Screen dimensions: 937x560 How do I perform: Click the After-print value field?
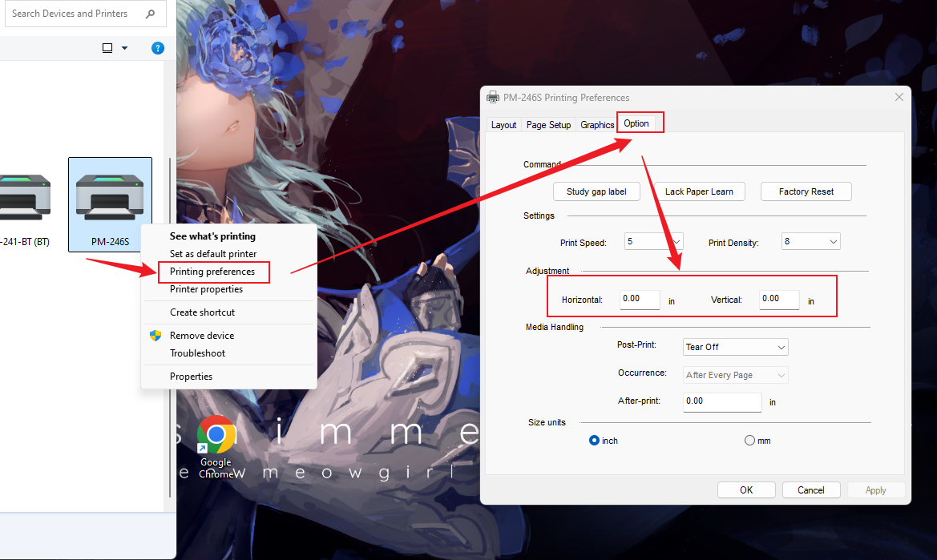[722, 402]
